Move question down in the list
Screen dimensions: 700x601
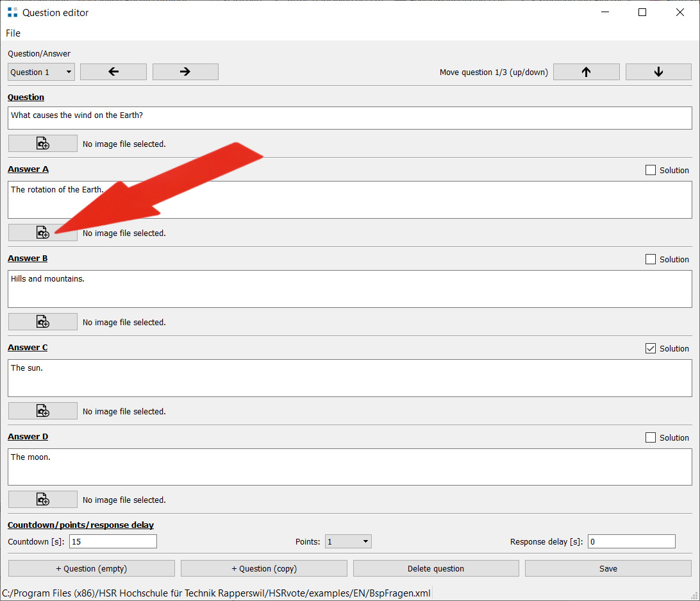pyautogui.click(x=658, y=72)
